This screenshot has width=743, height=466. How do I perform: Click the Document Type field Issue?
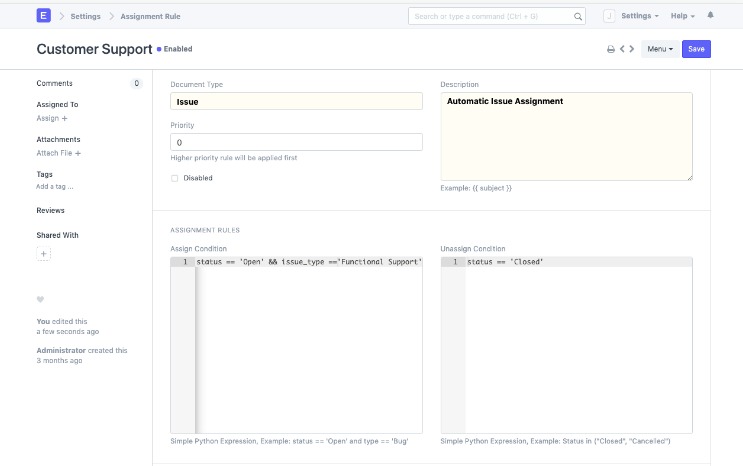(x=296, y=101)
